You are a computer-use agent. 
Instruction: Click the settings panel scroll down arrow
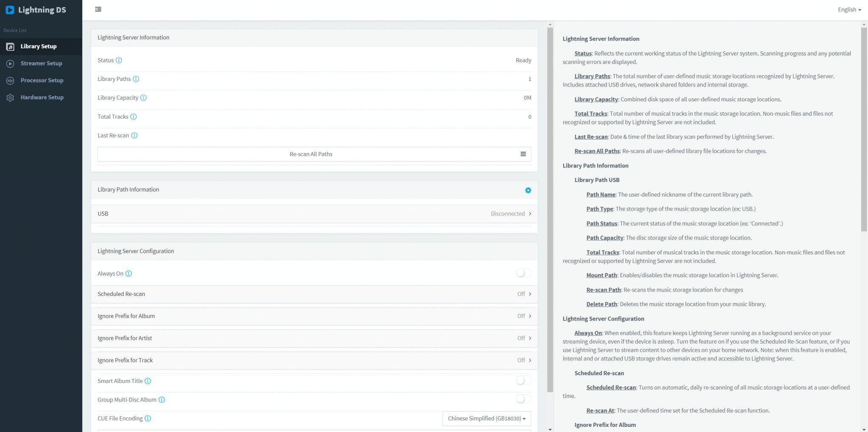550,429
